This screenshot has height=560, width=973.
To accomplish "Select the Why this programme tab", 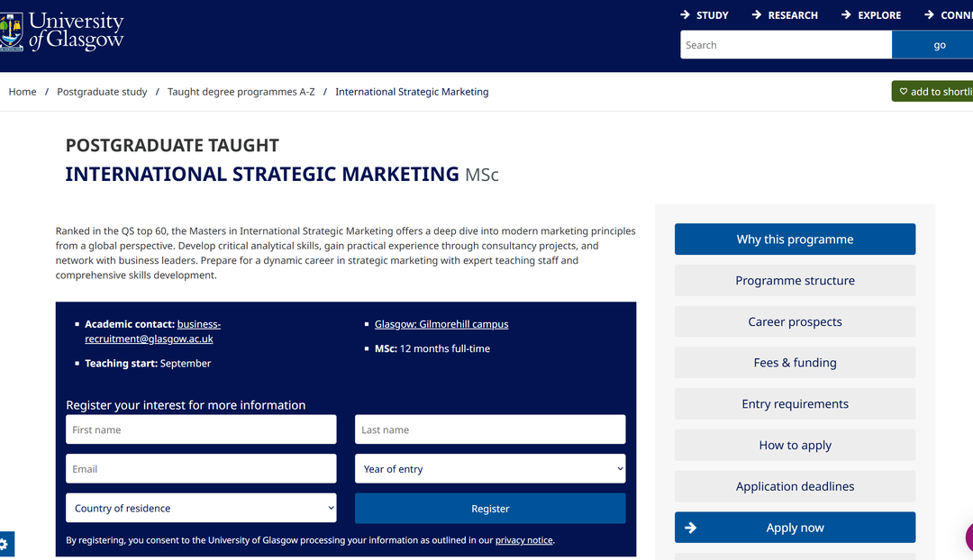I will coord(795,239).
